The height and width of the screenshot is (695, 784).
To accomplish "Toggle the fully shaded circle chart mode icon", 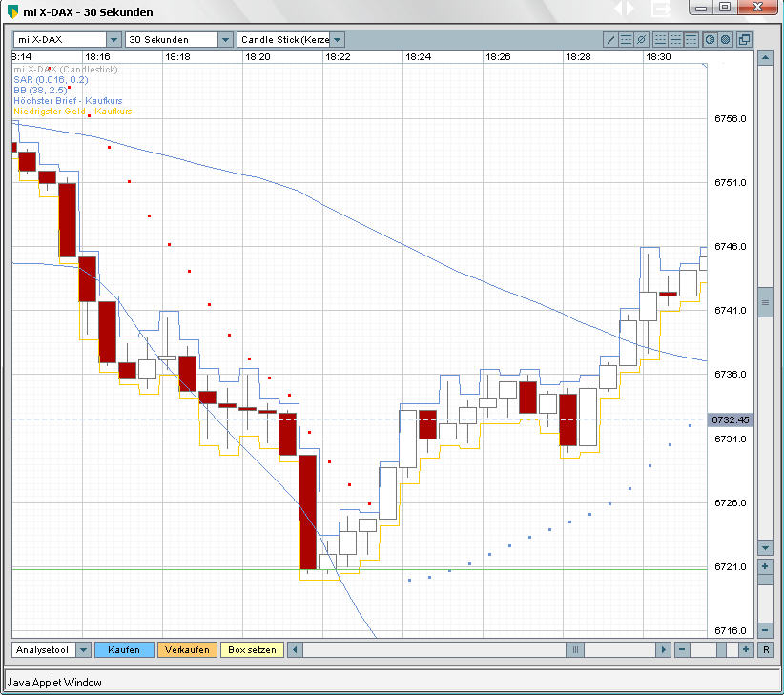I will tap(726, 39).
